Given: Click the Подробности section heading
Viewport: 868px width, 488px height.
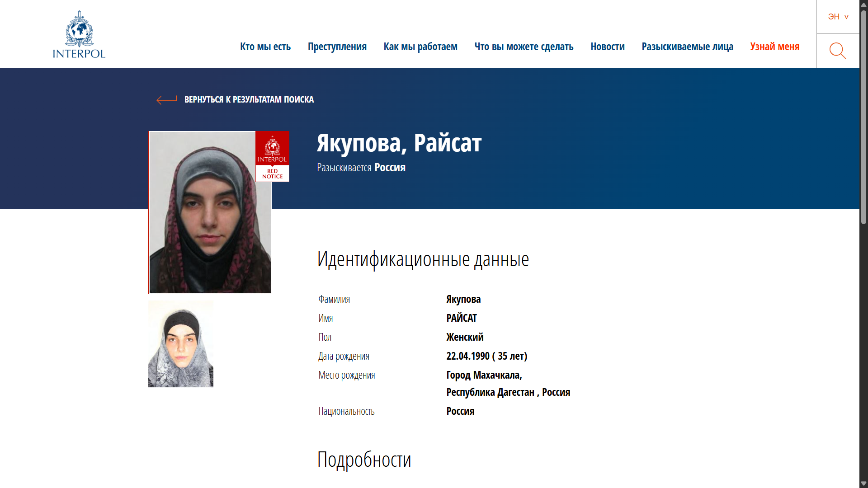Looking at the screenshot, I should 364,460.
